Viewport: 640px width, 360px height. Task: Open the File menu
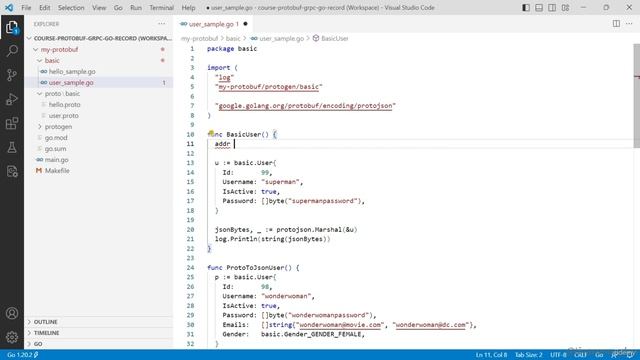point(26,8)
